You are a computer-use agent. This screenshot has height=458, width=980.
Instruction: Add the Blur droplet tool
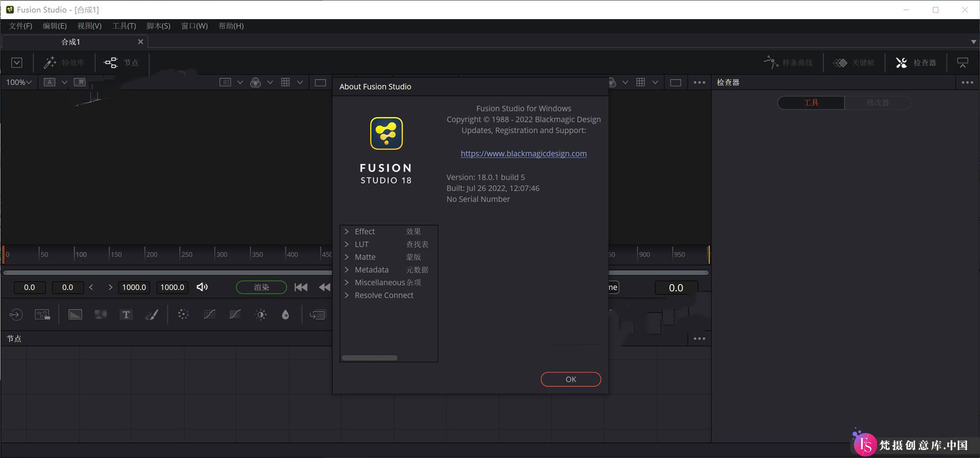click(286, 314)
